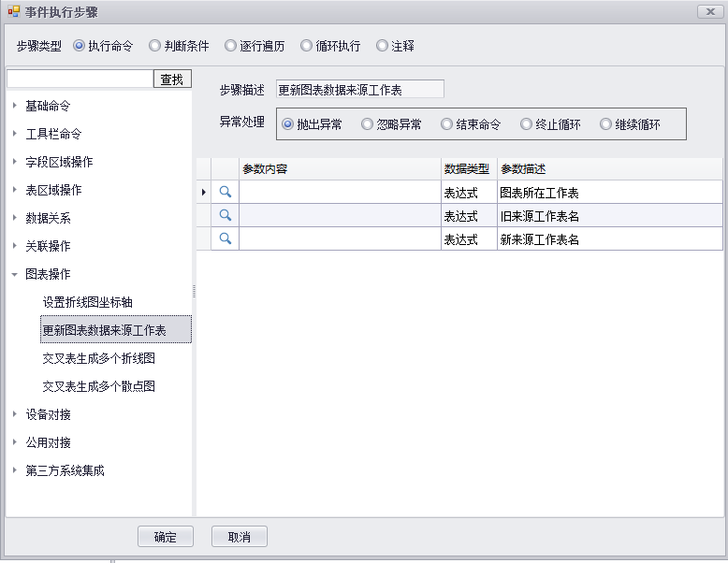Select the 终止循环 exception option
This screenshot has height=563, width=728.
click(527, 124)
